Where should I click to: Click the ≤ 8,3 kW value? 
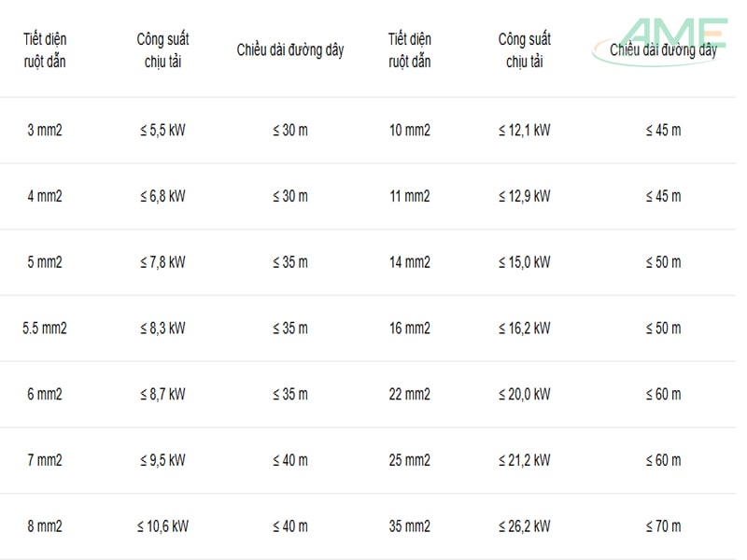point(162,328)
